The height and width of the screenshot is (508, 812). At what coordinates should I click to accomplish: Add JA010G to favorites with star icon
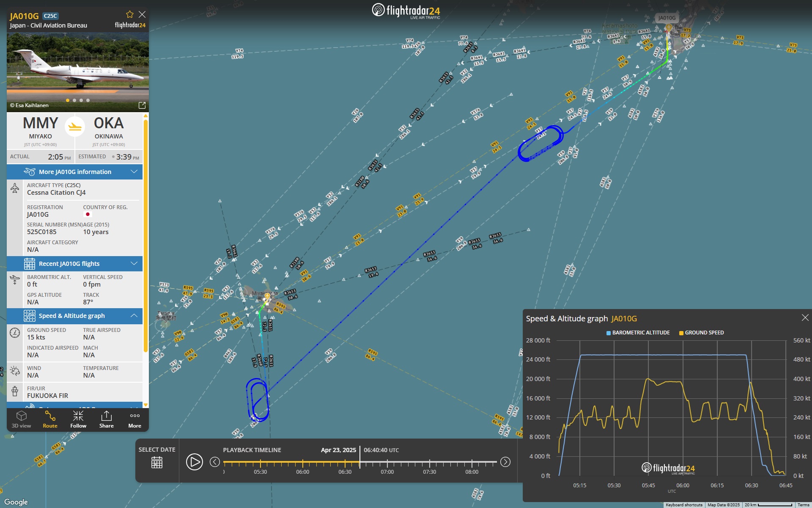pyautogui.click(x=130, y=14)
